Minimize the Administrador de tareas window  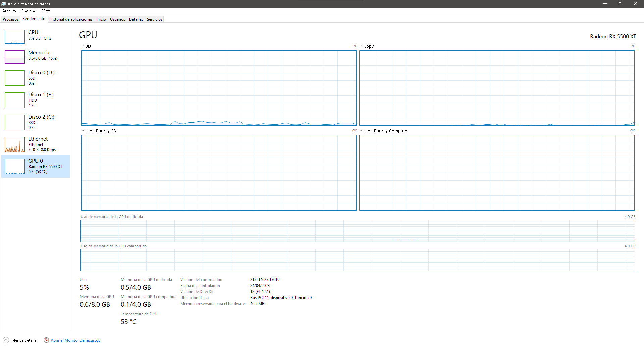click(605, 4)
